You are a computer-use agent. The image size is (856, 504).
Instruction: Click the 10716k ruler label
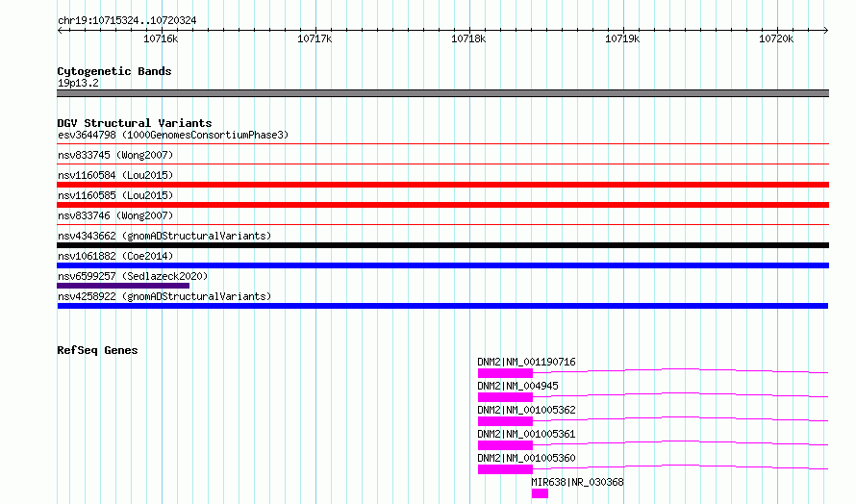pos(161,38)
